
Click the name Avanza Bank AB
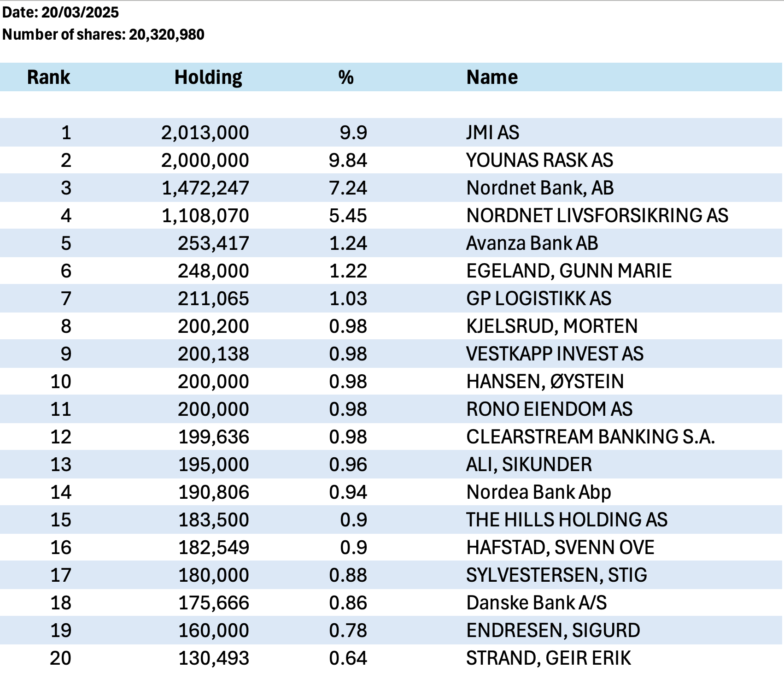click(532, 243)
